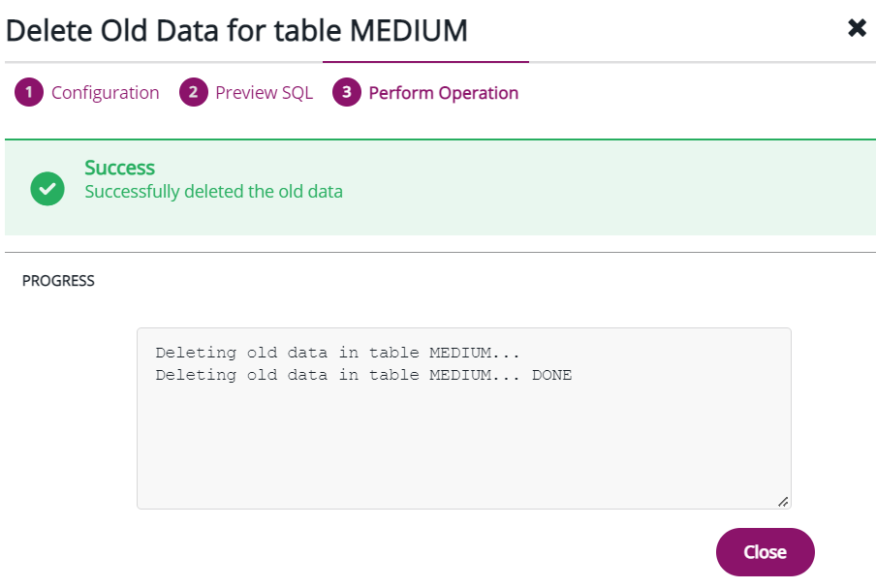The width and height of the screenshot is (876, 588).
Task: Click the Successfully deleted the old data text
Action: [213, 192]
